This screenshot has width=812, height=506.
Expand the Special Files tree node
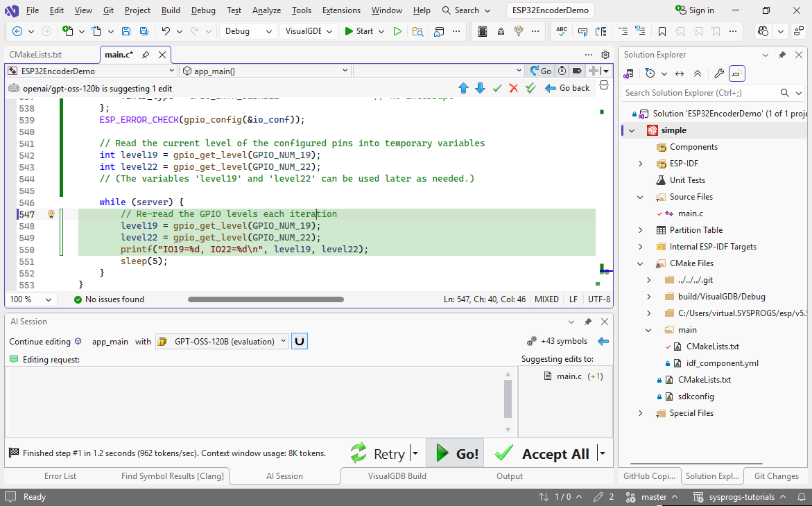click(641, 413)
